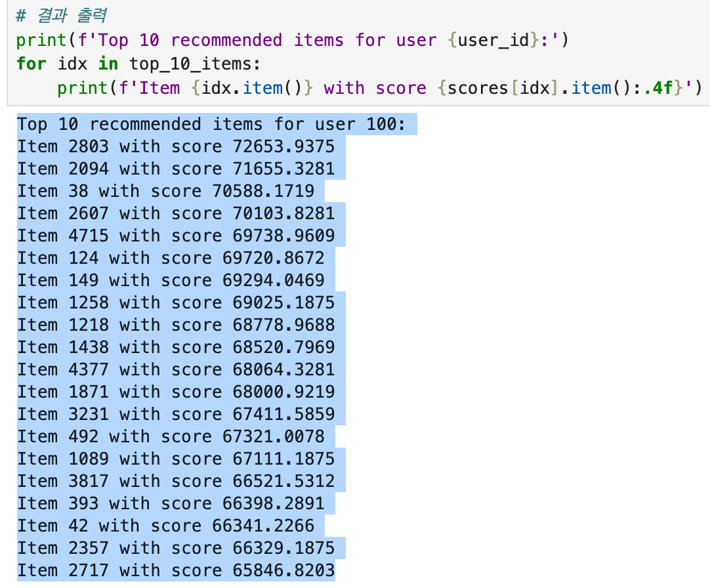Click the 'Item 3231 with score 67411.5859' line

click(x=176, y=415)
